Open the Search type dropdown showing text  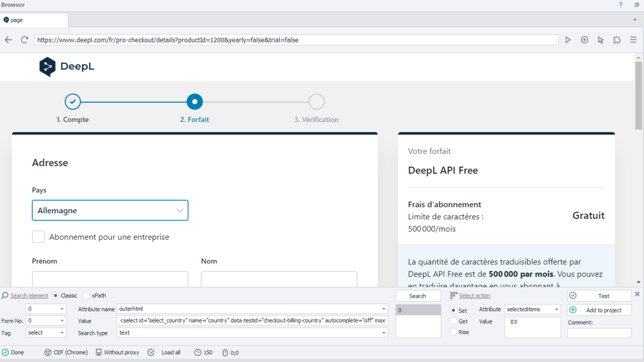[252, 333]
